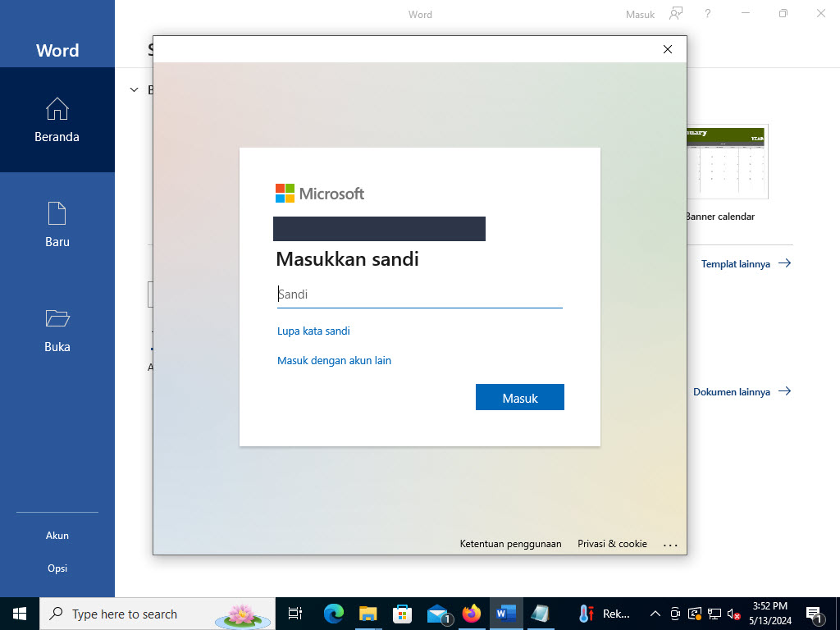Expand hidden icons in the system tray
Viewport: 840px width, 630px height.
click(x=655, y=614)
